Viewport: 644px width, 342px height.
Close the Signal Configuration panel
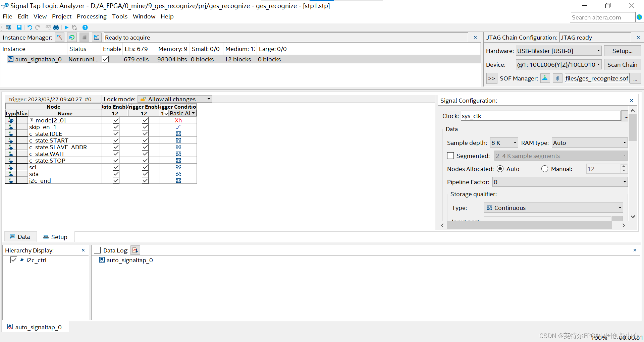(x=632, y=101)
